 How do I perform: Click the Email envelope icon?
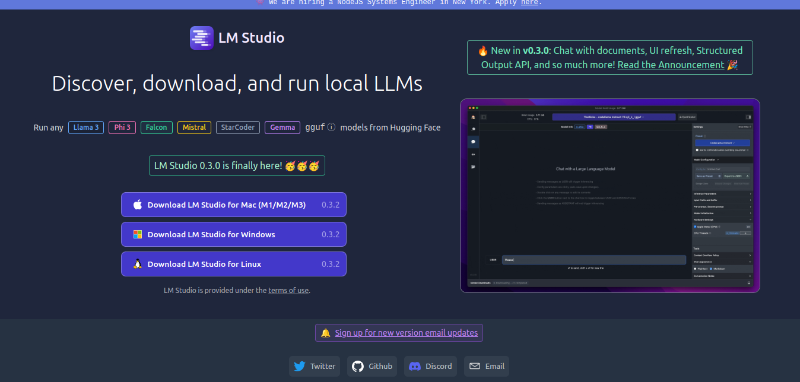pos(474,366)
